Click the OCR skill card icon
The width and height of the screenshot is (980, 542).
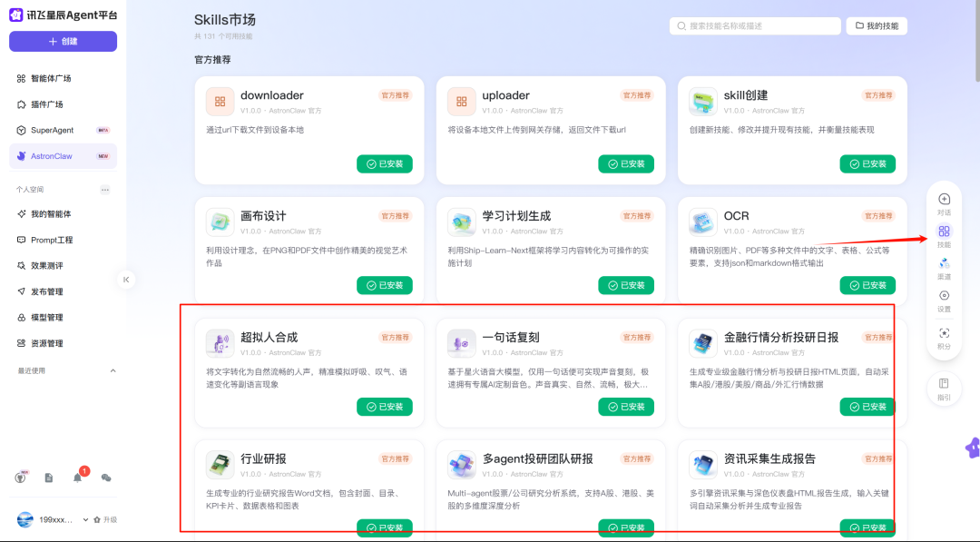click(703, 222)
